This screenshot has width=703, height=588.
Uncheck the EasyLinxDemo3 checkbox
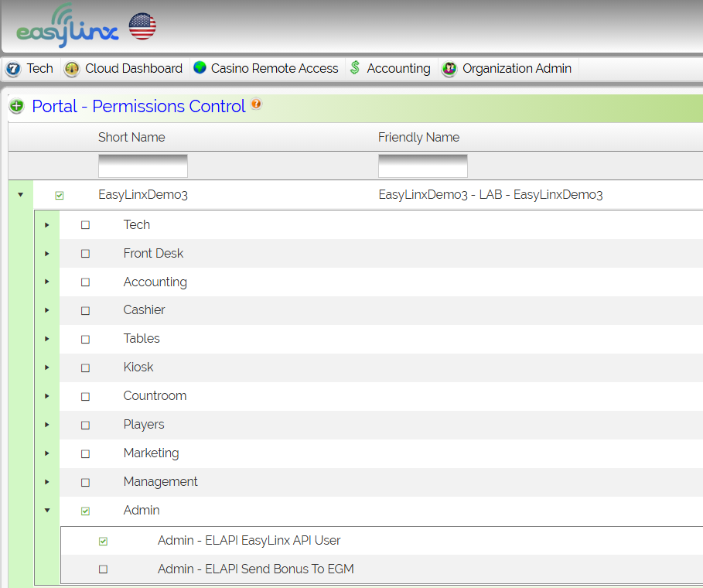pos(60,196)
